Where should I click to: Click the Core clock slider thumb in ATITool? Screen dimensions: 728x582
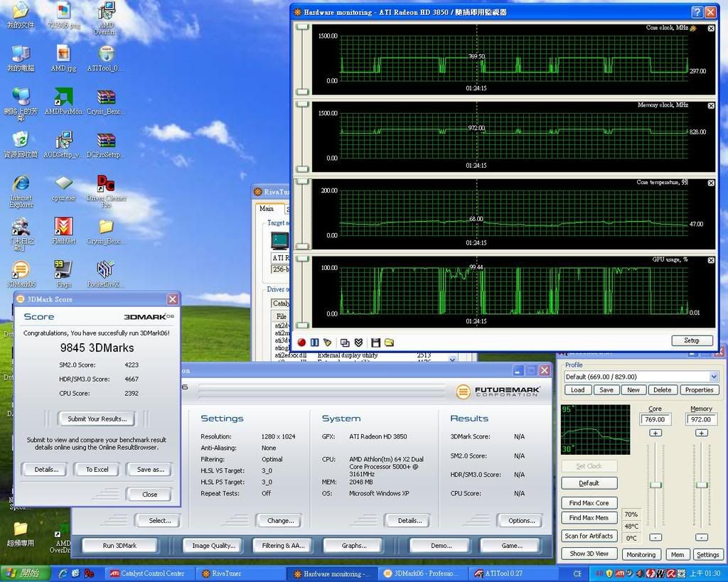click(655, 485)
